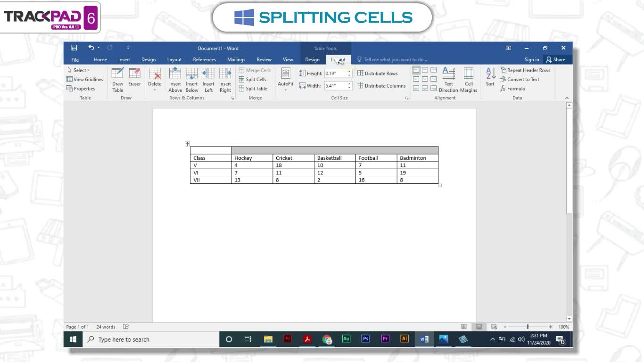Choose Align Center Right alignment icon

click(x=433, y=79)
